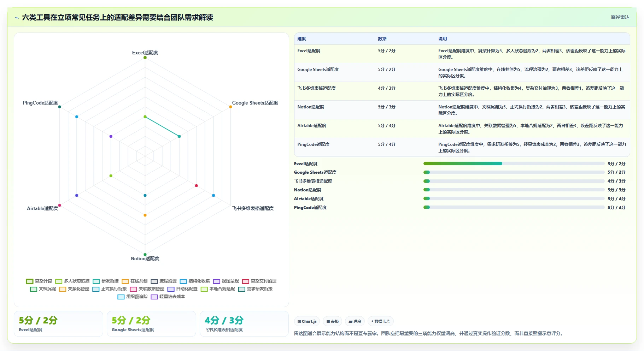Click the PingCode适配度 radar axis label
The image size is (644, 351).
tap(40, 103)
